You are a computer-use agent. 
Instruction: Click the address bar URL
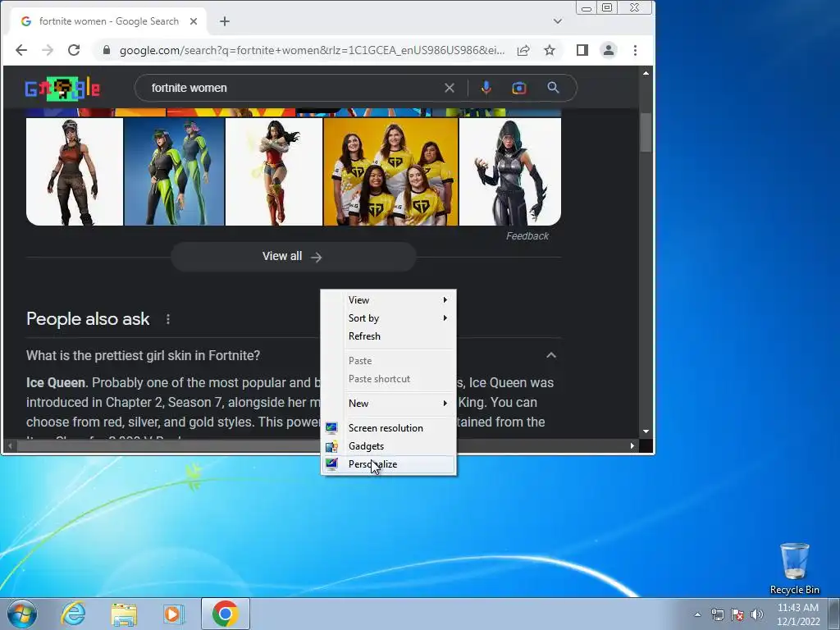tap(312, 50)
